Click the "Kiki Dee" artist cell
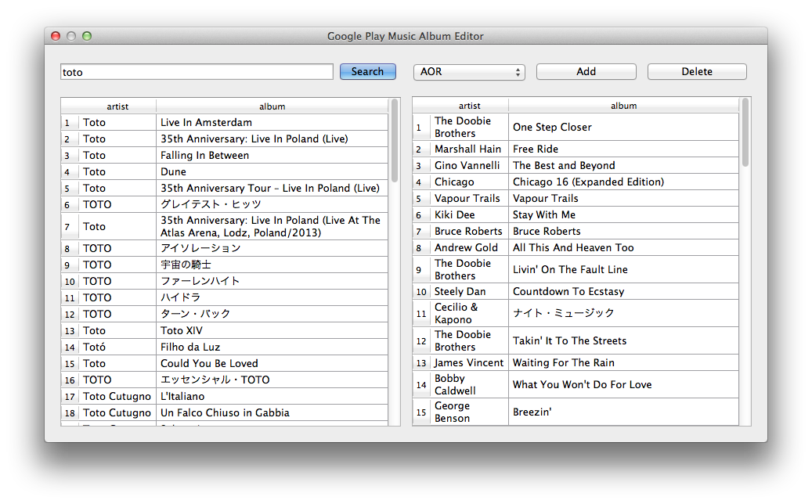The width and height of the screenshot is (812, 504). pos(469,214)
